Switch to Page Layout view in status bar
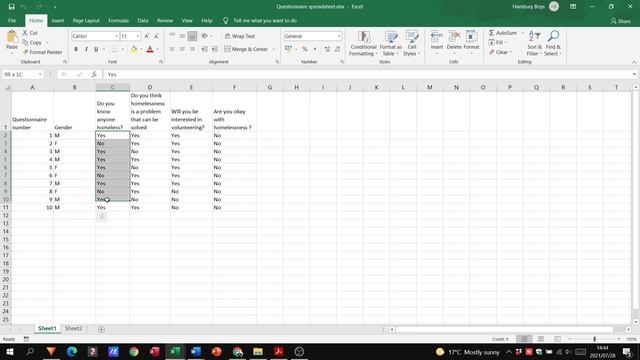Viewport: 640px width, 360px height. (x=540, y=339)
